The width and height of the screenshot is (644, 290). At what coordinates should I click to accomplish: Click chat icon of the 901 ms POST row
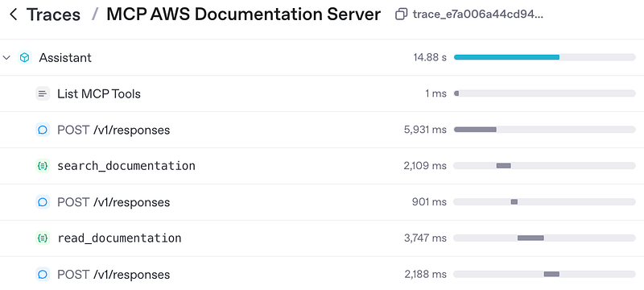[43, 202]
